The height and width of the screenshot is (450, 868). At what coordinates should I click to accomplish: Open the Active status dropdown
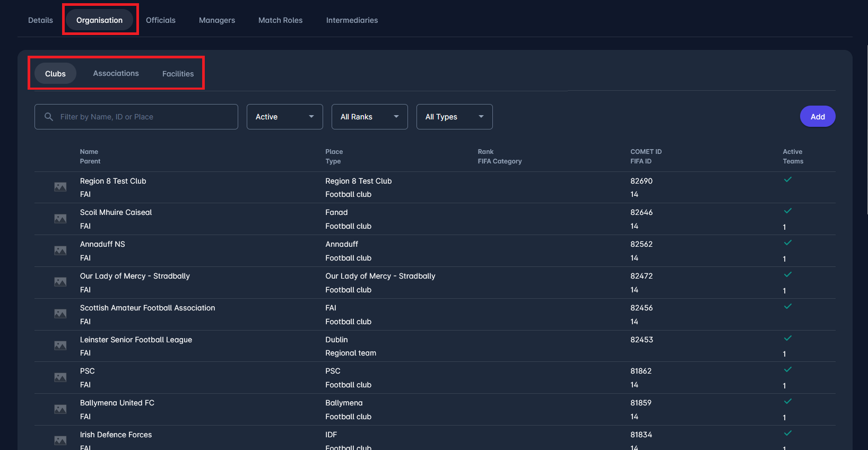coord(284,117)
